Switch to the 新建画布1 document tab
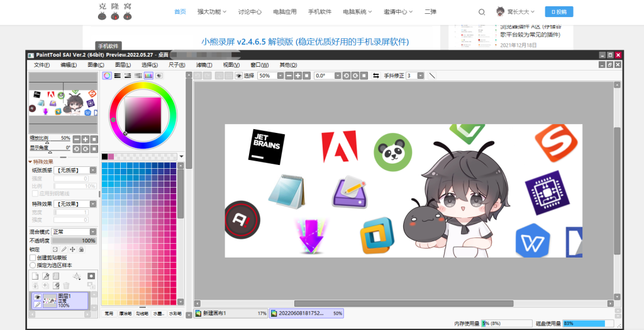The image size is (644, 330). point(231,313)
